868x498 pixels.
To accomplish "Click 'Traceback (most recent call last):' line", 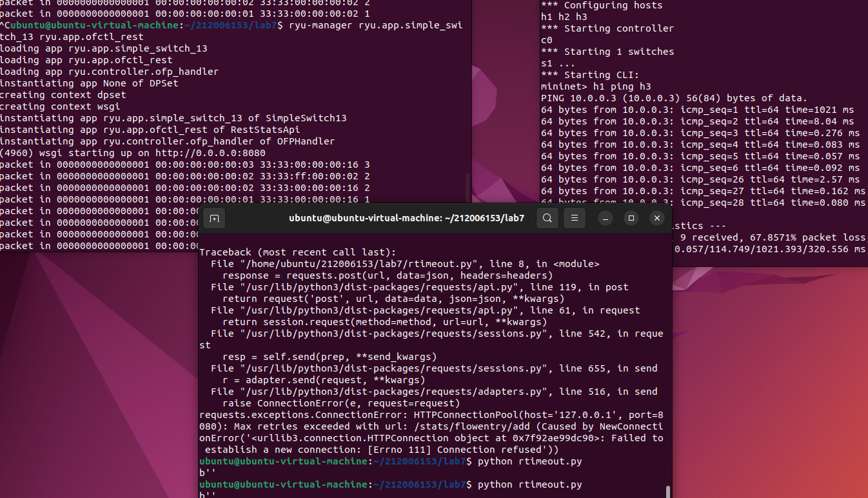I will [x=297, y=252].
